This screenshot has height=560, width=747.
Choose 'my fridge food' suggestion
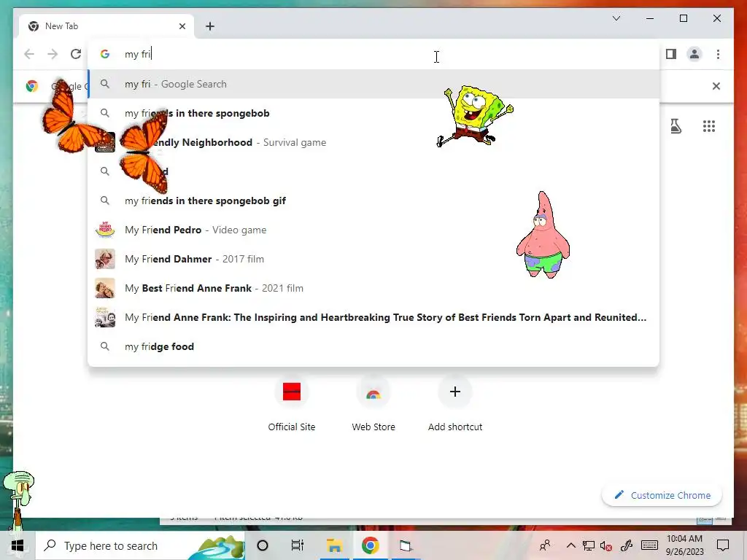pyautogui.click(x=374, y=346)
